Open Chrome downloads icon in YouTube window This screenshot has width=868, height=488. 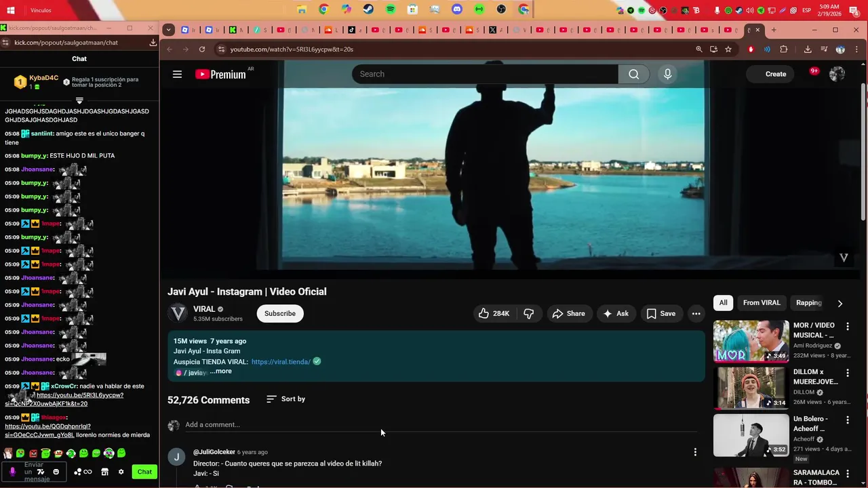click(808, 49)
